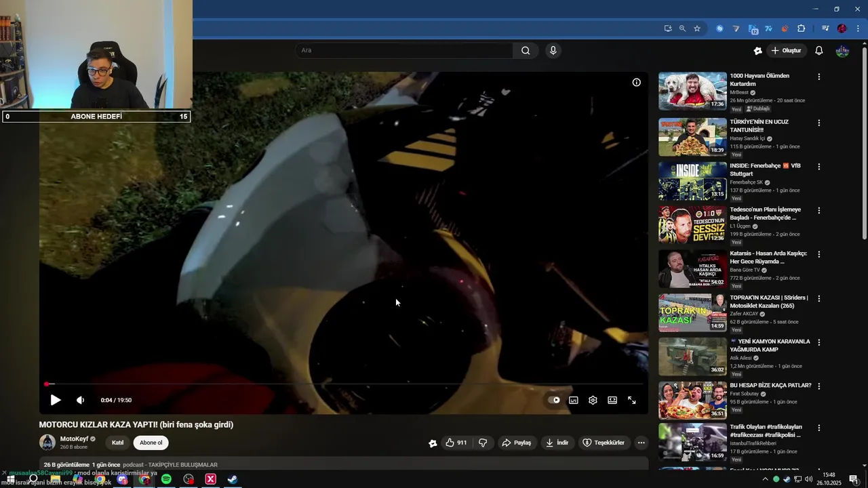868x488 pixels.
Task: Click the Gemini sparkle icon beside Oluştur
Action: (758, 50)
